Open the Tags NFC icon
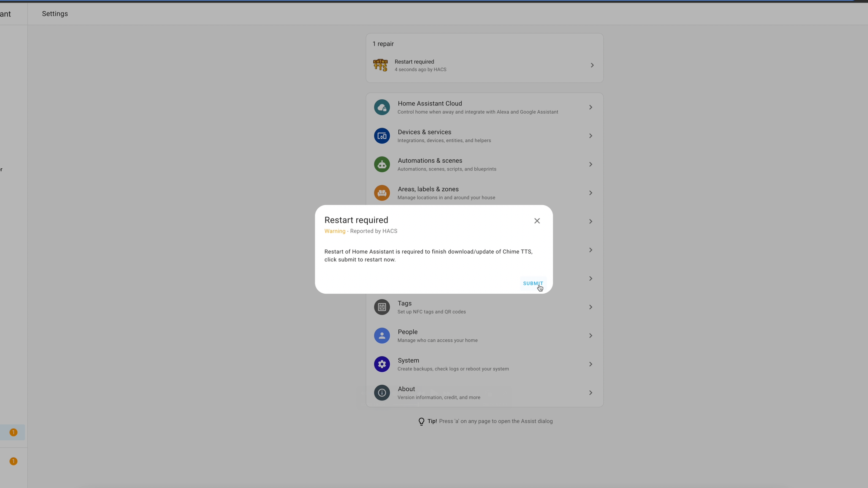Viewport: 868px width, 488px height. click(382, 307)
